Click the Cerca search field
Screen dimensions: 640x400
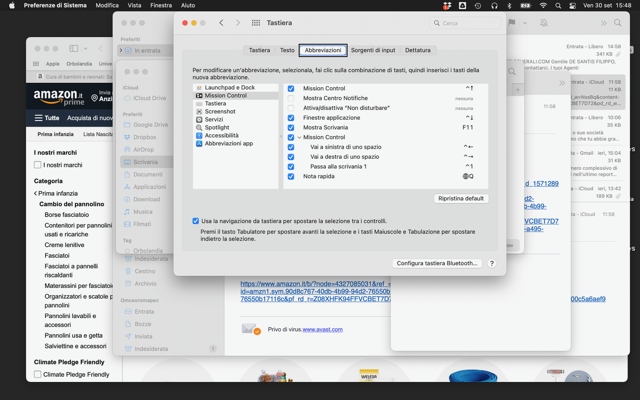(465, 23)
